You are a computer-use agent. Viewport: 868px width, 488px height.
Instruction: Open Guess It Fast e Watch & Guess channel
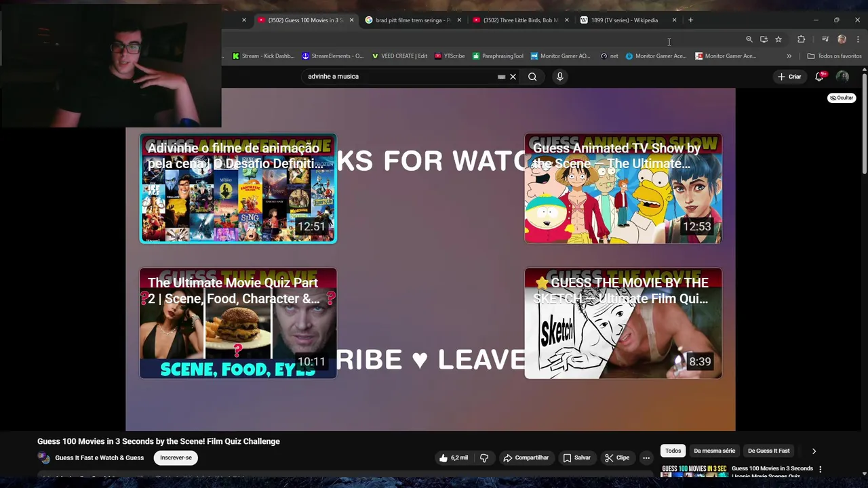(x=100, y=457)
